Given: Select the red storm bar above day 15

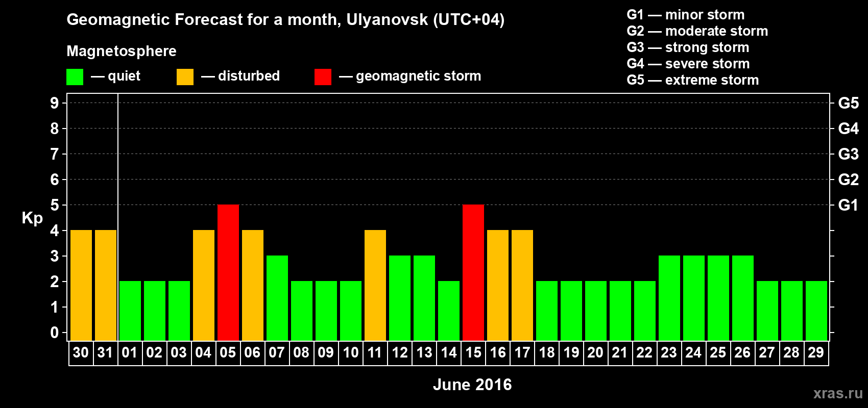Looking at the screenshot, I should pos(473,273).
